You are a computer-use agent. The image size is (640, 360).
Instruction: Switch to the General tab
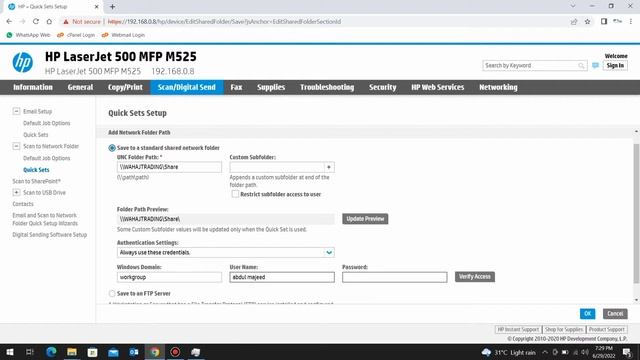[80, 87]
